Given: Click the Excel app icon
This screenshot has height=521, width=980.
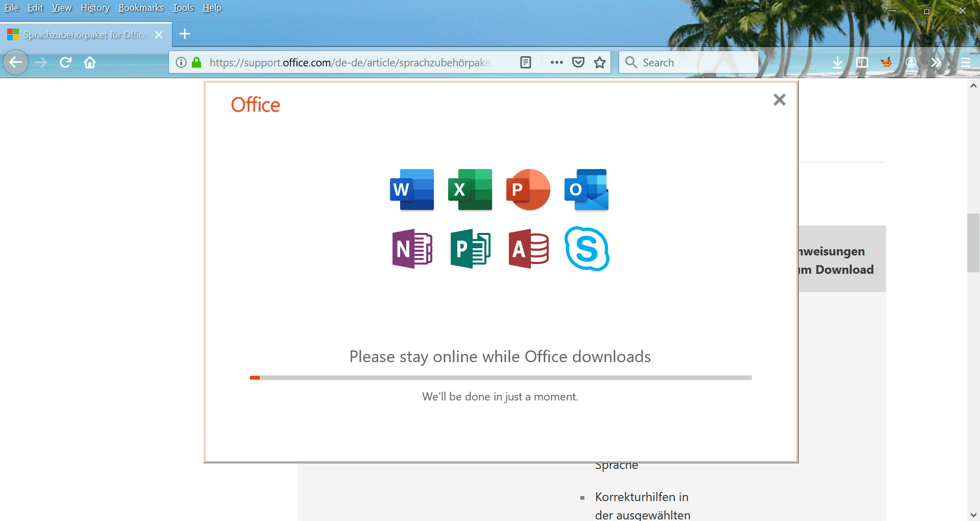Looking at the screenshot, I should click(x=470, y=190).
